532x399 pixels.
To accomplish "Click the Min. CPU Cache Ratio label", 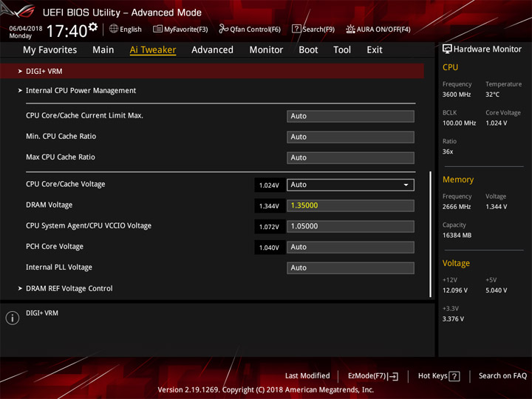I will (61, 136).
